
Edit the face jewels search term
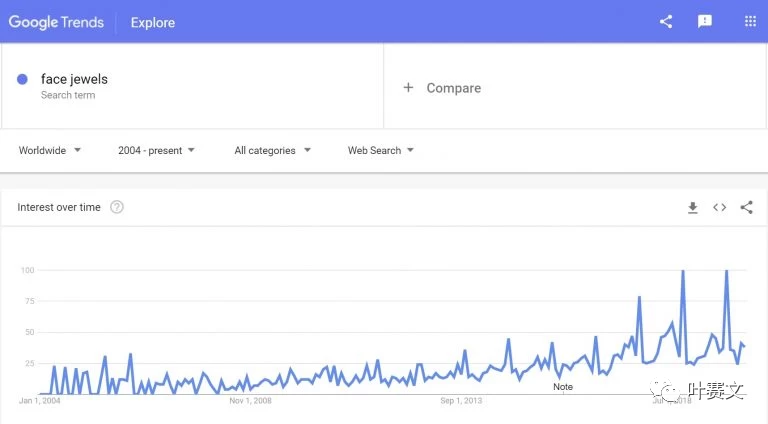(74, 79)
